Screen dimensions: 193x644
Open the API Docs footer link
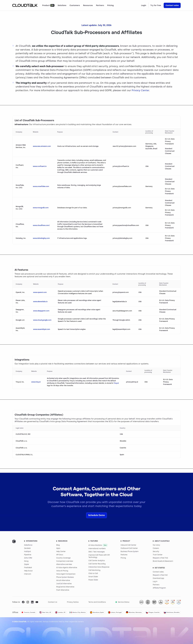60,555
